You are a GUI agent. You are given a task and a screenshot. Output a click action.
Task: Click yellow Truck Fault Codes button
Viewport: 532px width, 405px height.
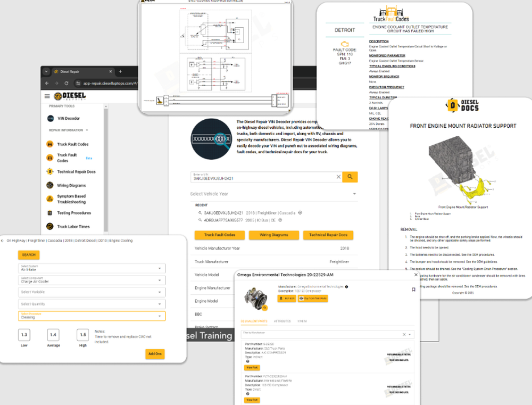tap(220, 235)
